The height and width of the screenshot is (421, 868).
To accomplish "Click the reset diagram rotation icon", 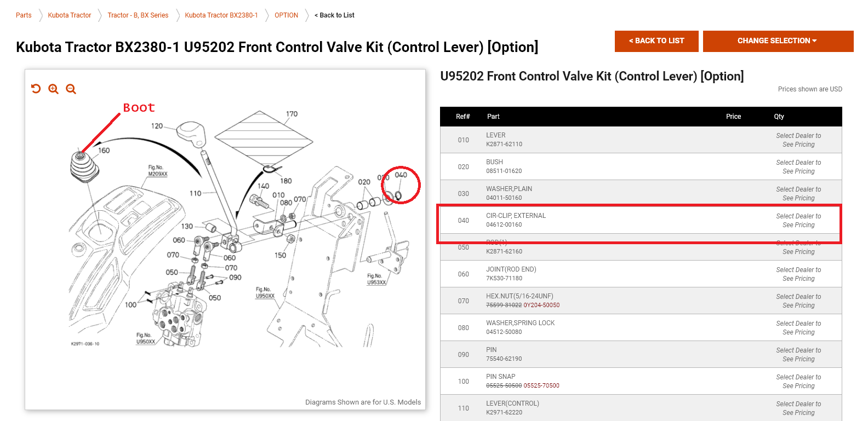I will pos(36,89).
